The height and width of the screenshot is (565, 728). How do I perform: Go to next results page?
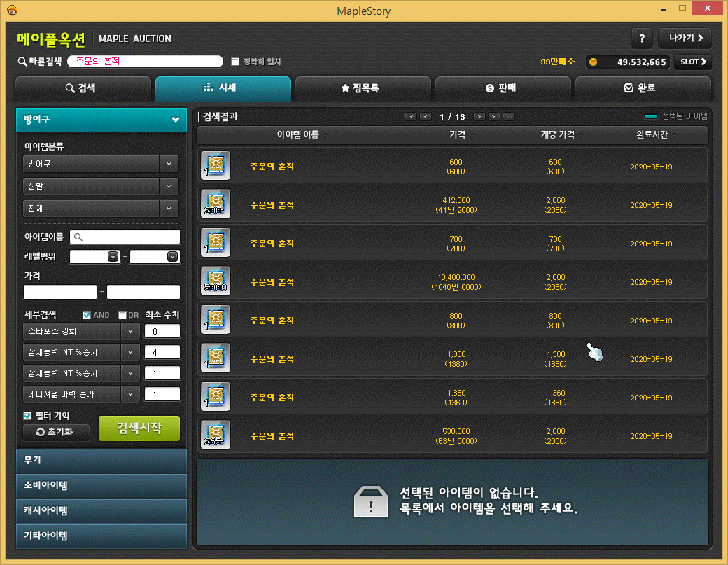click(x=479, y=116)
